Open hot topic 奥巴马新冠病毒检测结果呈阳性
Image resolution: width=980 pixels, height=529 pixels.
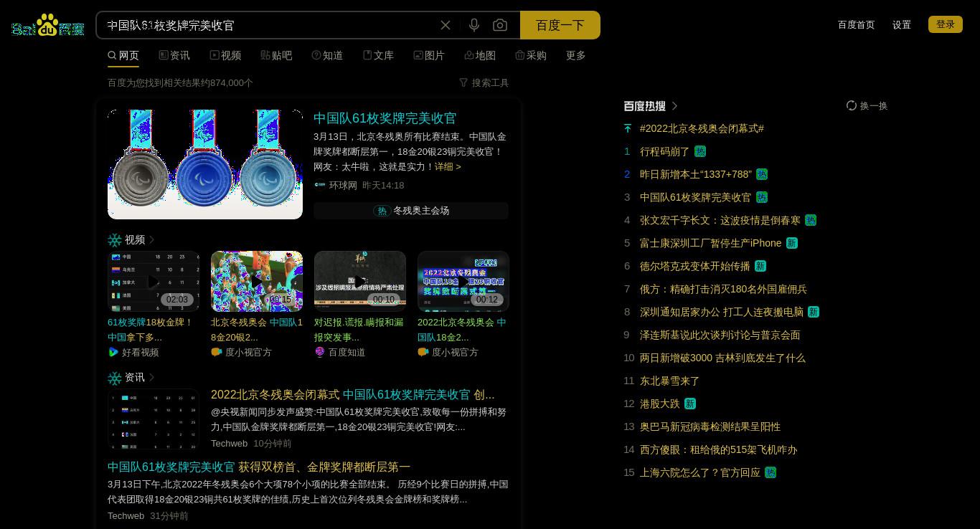click(x=710, y=426)
